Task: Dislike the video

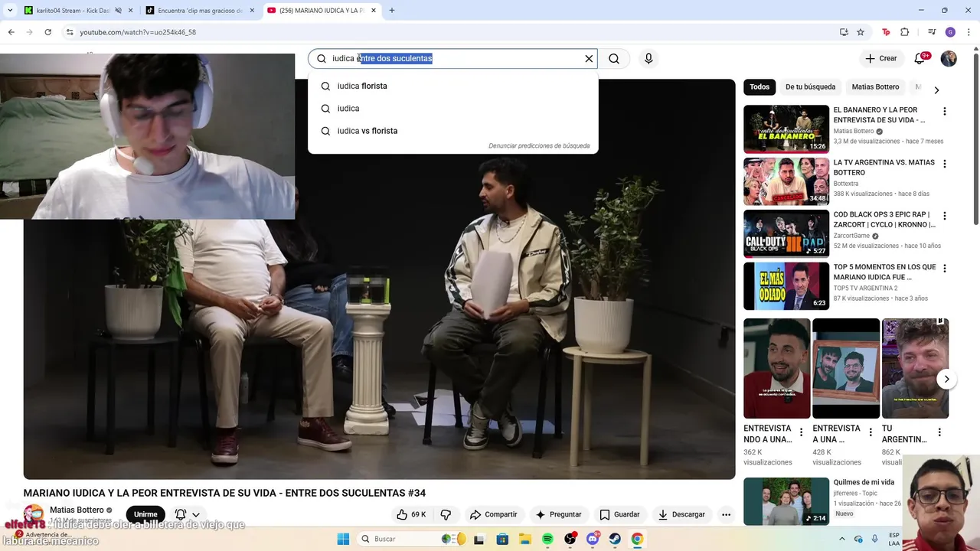Action: [x=446, y=514]
